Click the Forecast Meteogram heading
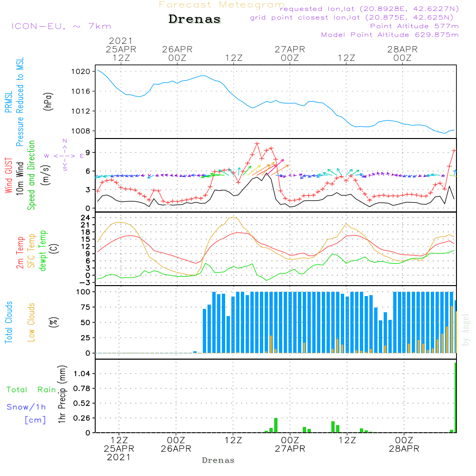 [222, 5]
